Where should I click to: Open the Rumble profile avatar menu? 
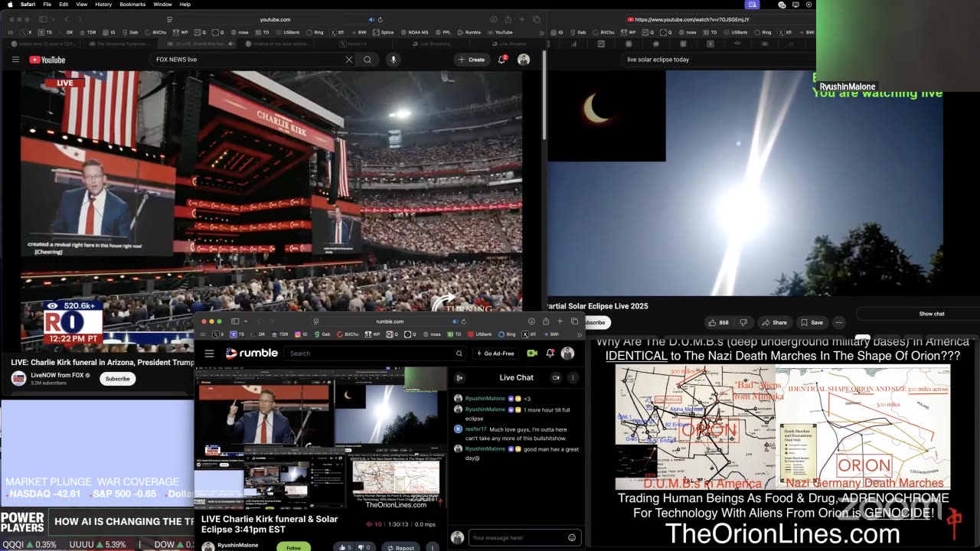point(567,354)
